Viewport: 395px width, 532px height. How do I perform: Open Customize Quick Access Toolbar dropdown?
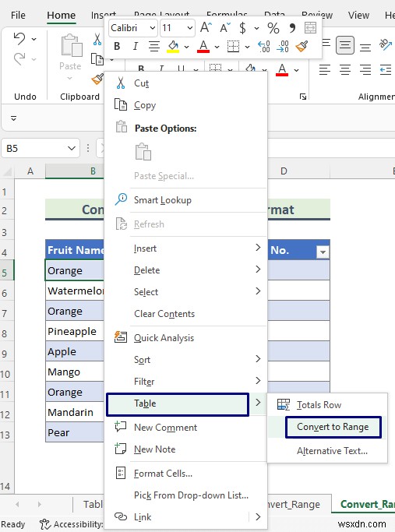click(14, 118)
